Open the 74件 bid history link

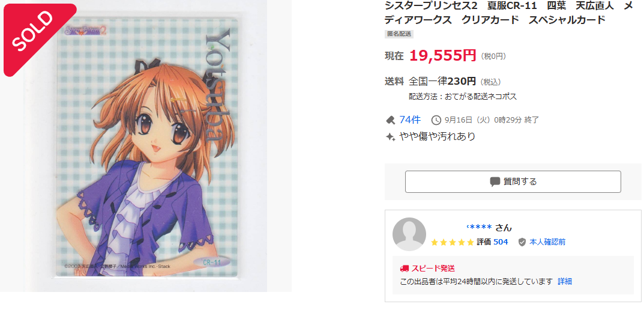(x=410, y=120)
